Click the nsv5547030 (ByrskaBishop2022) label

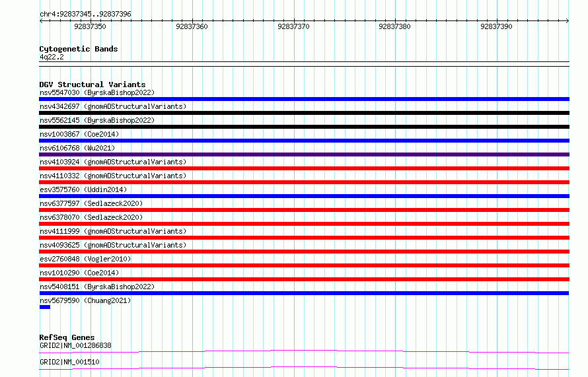[97, 92]
